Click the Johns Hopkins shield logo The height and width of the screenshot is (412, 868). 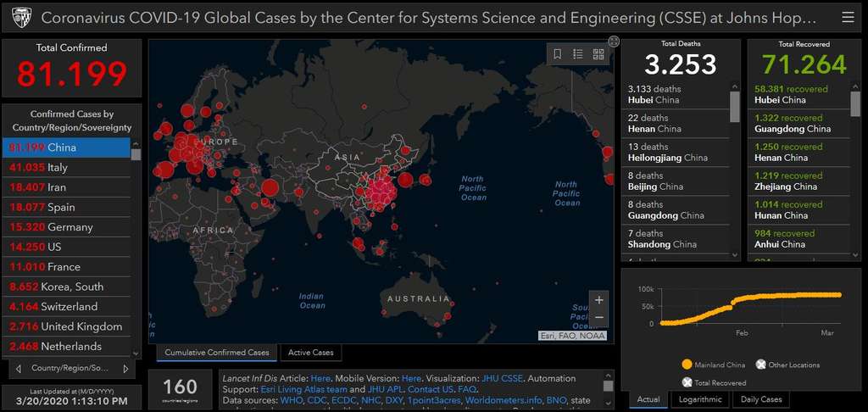19,17
